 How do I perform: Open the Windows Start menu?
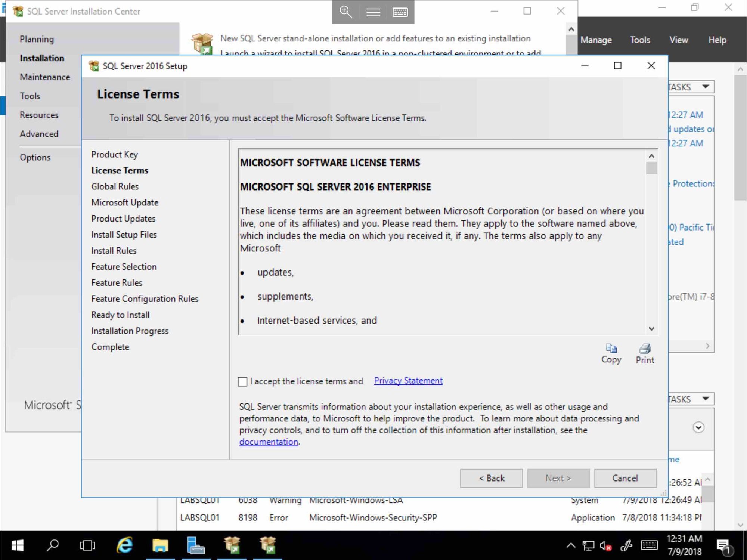coord(18,546)
